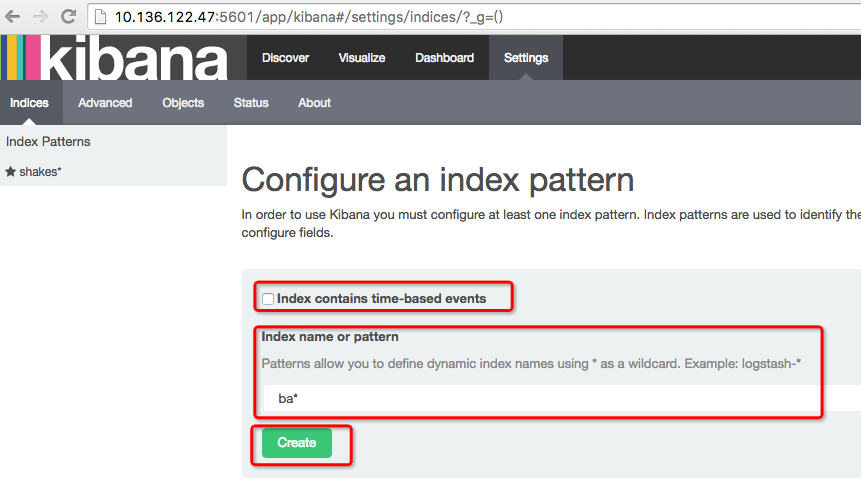The width and height of the screenshot is (861, 493).
Task: Switch to the Visualize tab
Action: 362,58
